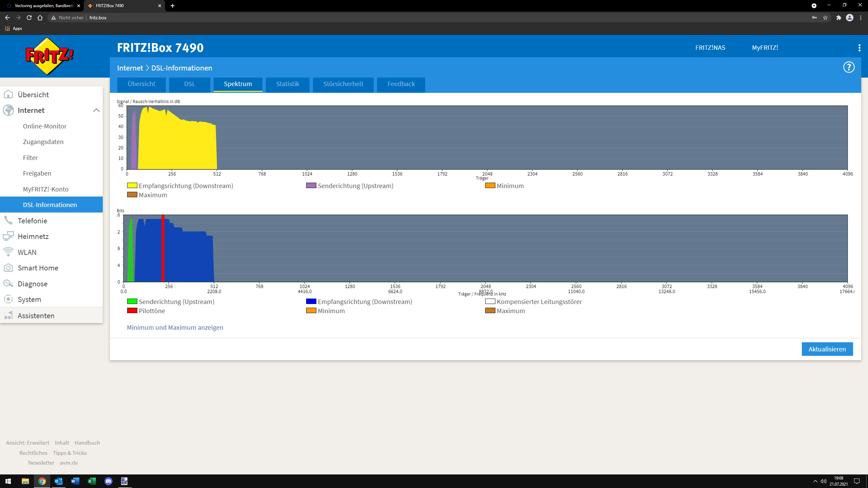Toggle Ansicht: Erweitert view mode
868x488 pixels.
point(27,443)
